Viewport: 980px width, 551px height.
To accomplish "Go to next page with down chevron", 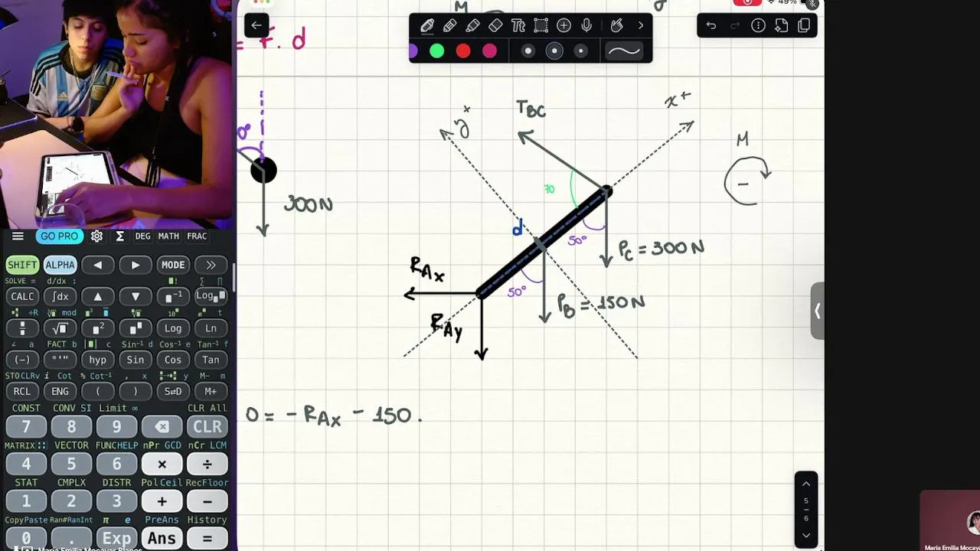I will [806, 535].
